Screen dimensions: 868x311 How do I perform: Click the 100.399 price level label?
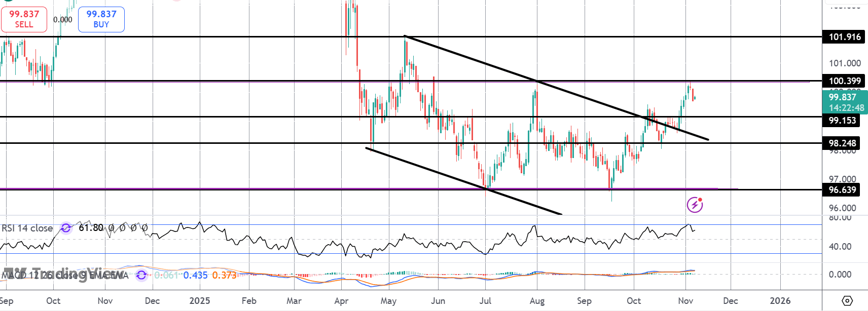point(844,81)
